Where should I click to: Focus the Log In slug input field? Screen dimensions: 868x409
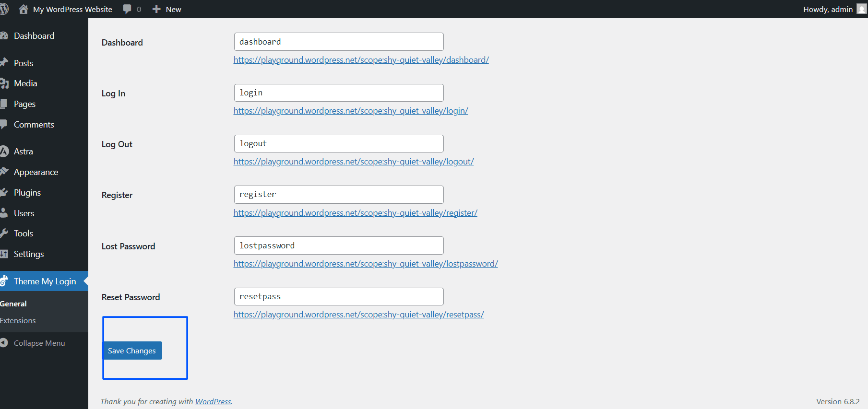click(x=339, y=93)
